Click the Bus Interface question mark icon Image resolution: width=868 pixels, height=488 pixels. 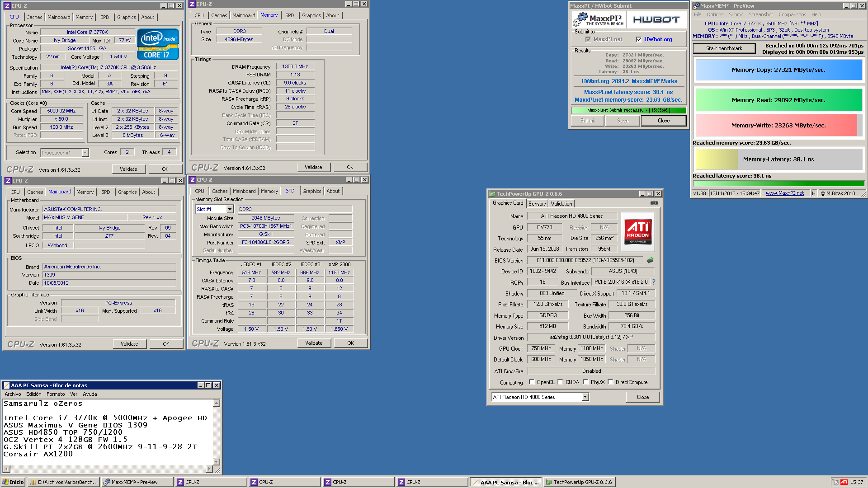[653, 282]
